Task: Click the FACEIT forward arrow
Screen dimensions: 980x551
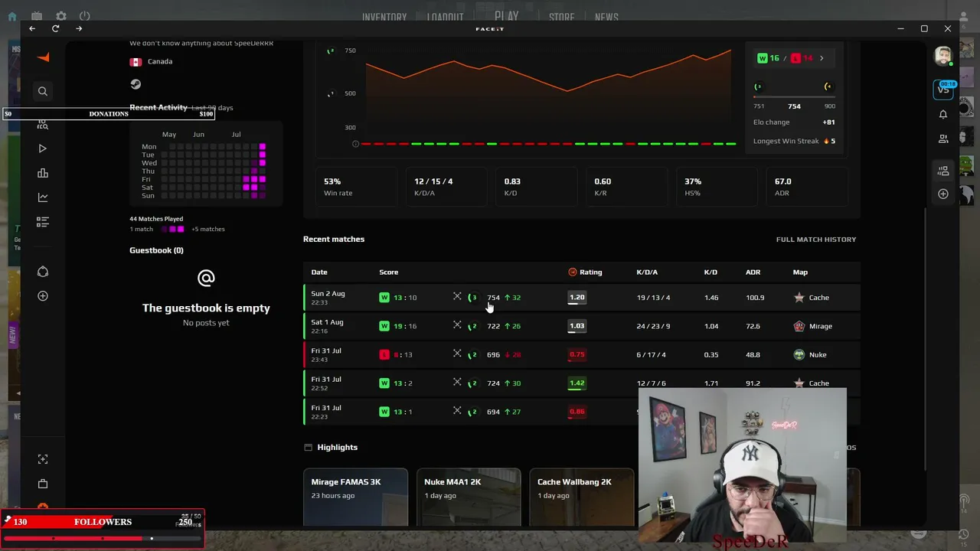Action: pos(79,28)
